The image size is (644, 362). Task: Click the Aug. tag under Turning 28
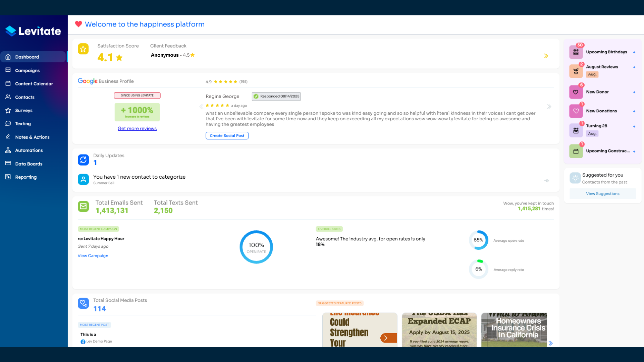(592, 134)
